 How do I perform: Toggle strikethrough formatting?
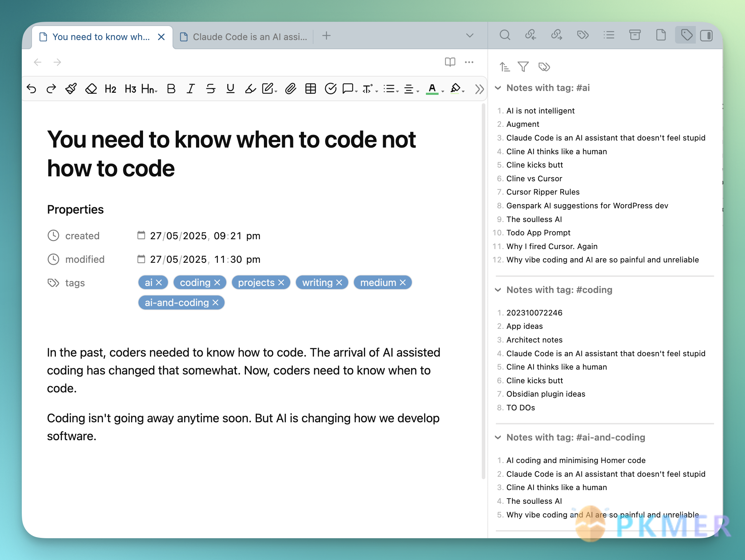click(x=210, y=89)
